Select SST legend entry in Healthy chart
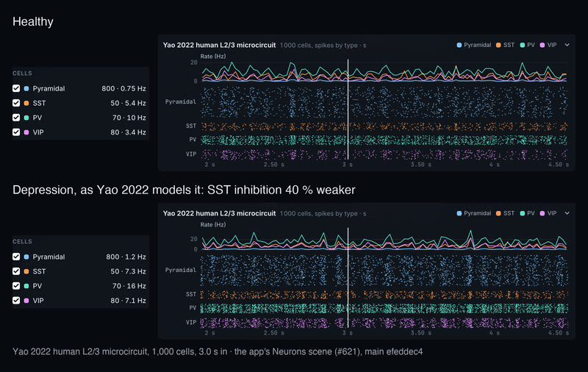This screenshot has height=372, width=588. pyautogui.click(x=505, y=45)
